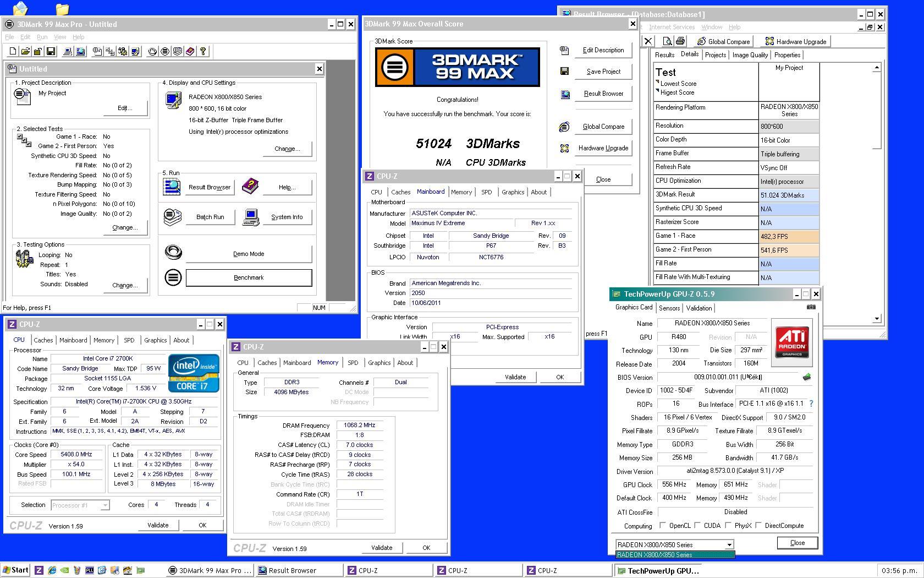Click the Global Compare globe icon in Overall Score
924x578 pixels.
click(x=564, y=127)
